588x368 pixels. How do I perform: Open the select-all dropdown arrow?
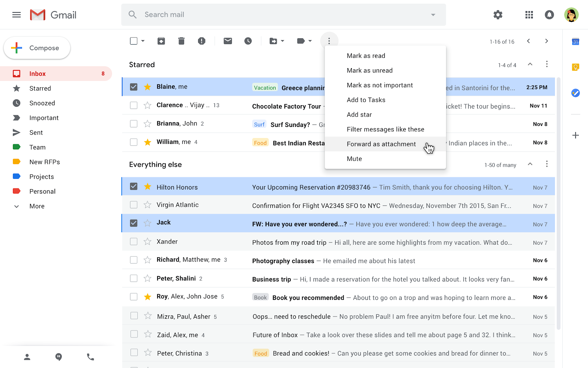pos(143,41)
